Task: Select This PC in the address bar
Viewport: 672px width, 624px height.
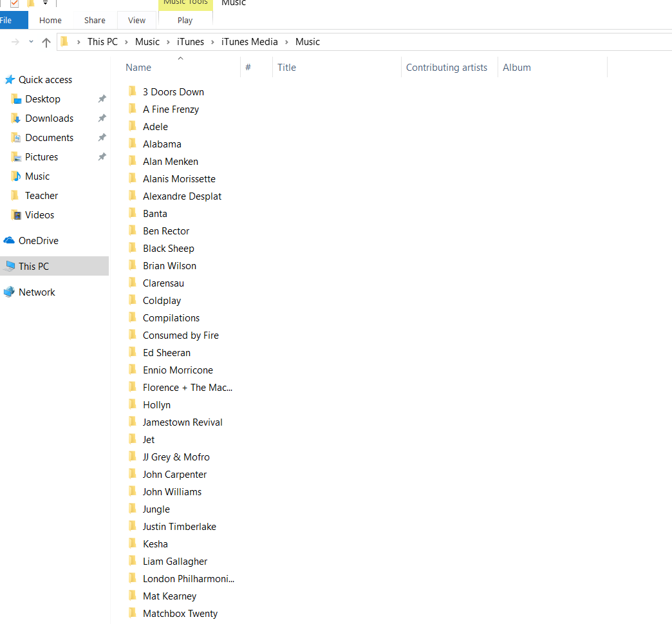Action: tap(102, 42)
